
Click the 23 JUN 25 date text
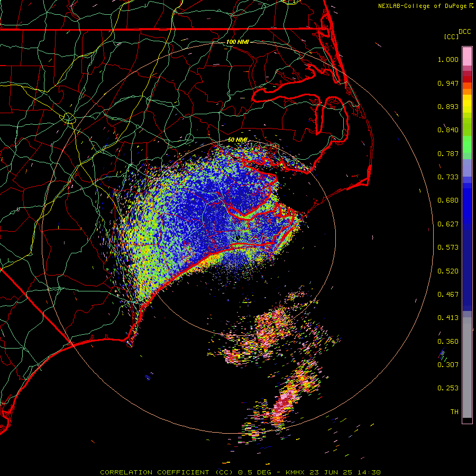point(331,472)
